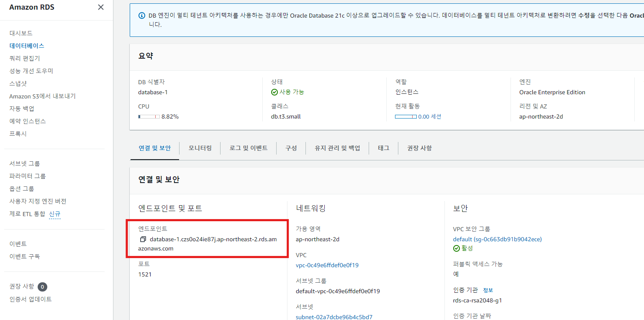The height and width of the screenshot is (320, 644).
Task: Switch to 연결 및 보안 tab
Action: 155,148
